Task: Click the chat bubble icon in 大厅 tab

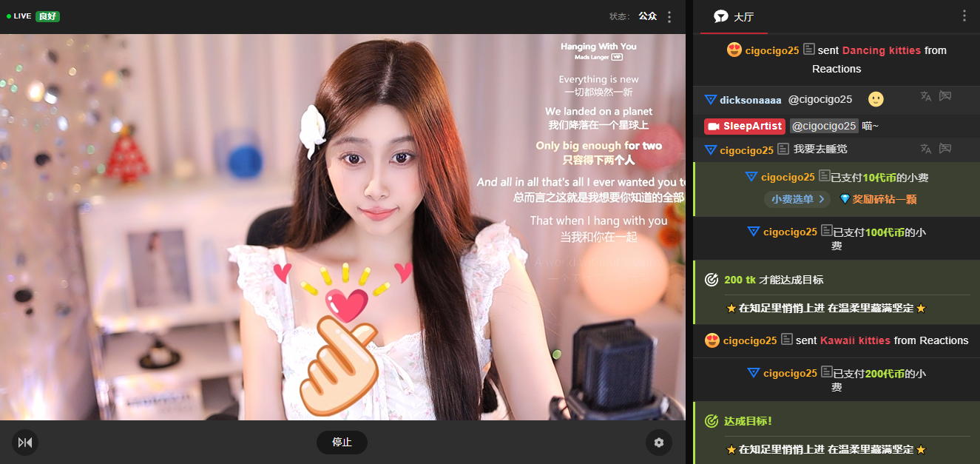Action: 720,16
